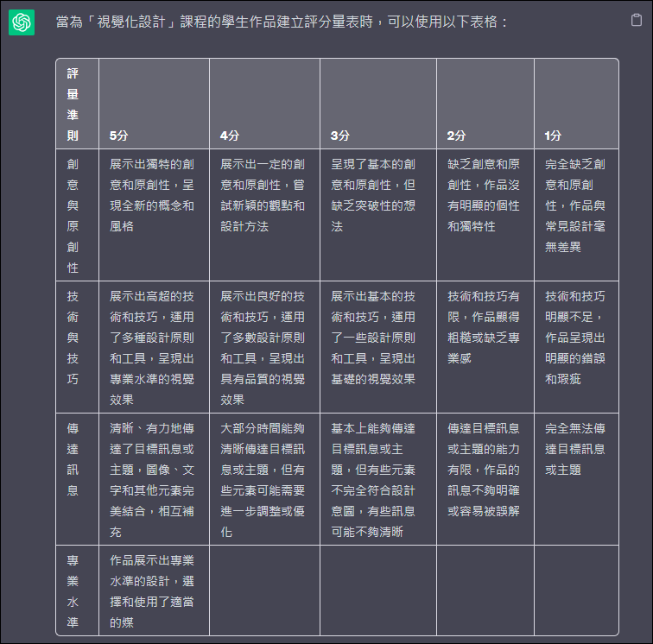This screenshot has height=644, width=653.
Task: Click cell 展示出基本的技術和技巧
Action: click(378, 347)
